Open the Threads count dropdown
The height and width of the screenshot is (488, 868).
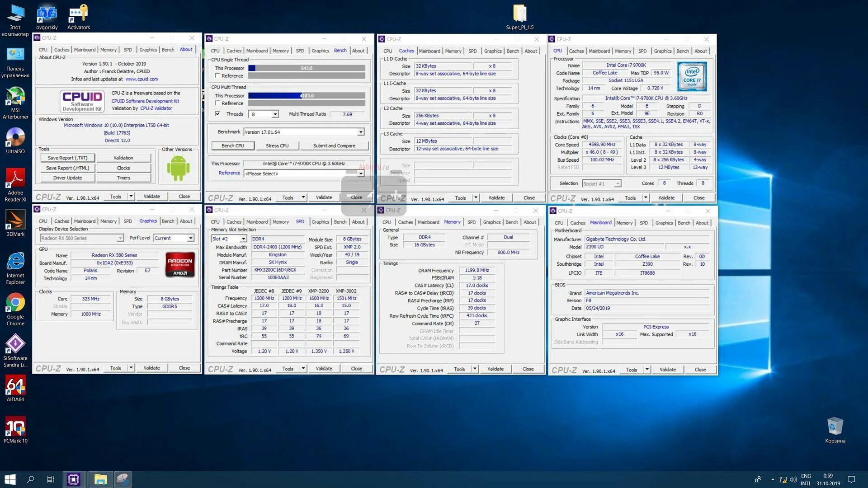tap(275, 114)
